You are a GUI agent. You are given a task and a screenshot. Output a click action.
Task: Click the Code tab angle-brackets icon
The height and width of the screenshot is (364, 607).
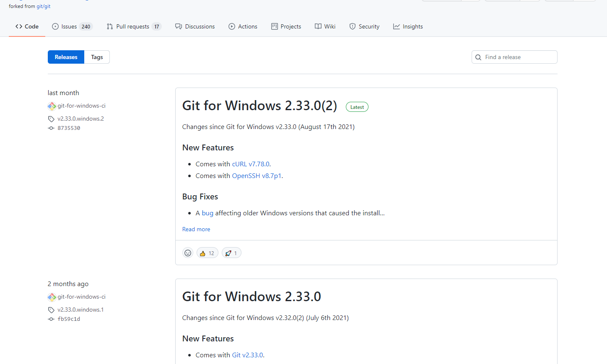click(19, 26)
